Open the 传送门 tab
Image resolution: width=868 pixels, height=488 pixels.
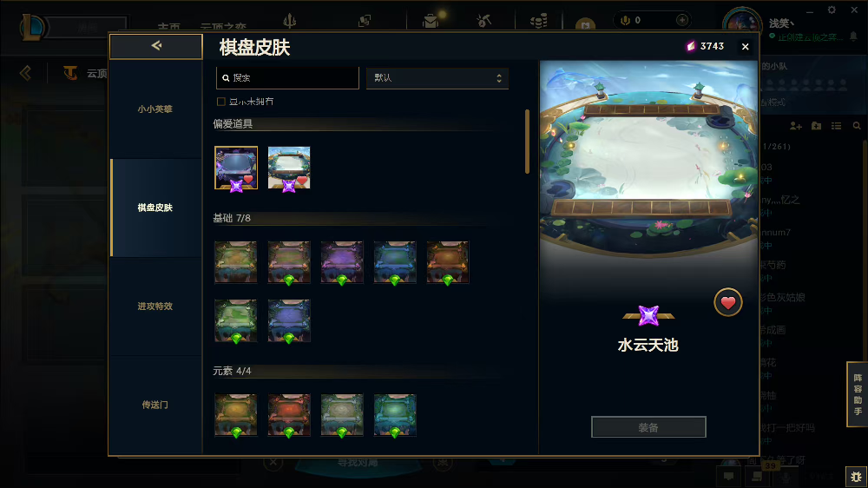click(x=155, y=405)
